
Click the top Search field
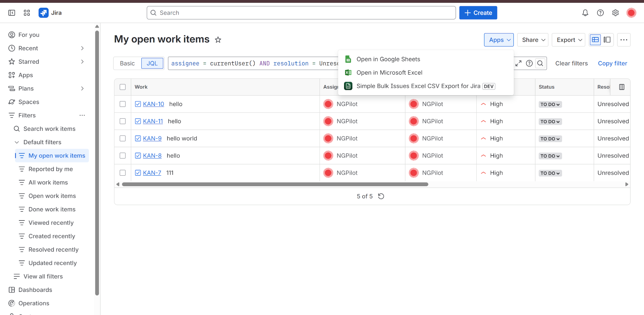click(x=301, y=13)
